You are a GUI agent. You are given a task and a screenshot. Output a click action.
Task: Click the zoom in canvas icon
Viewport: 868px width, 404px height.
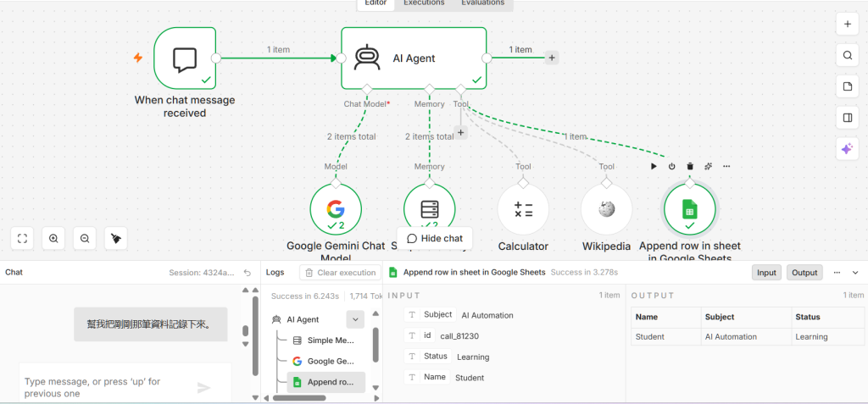point(53,239)
